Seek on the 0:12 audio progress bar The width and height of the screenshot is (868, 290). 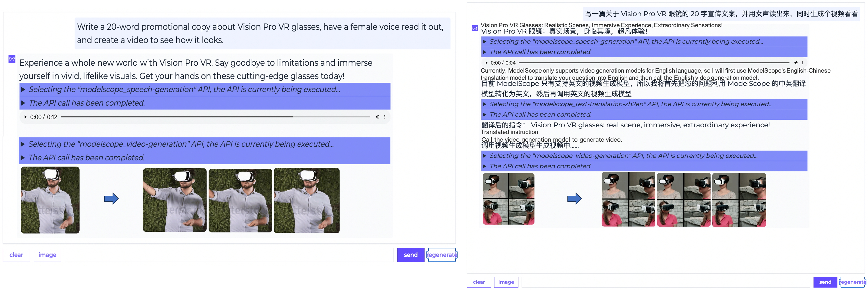point(215,117)
